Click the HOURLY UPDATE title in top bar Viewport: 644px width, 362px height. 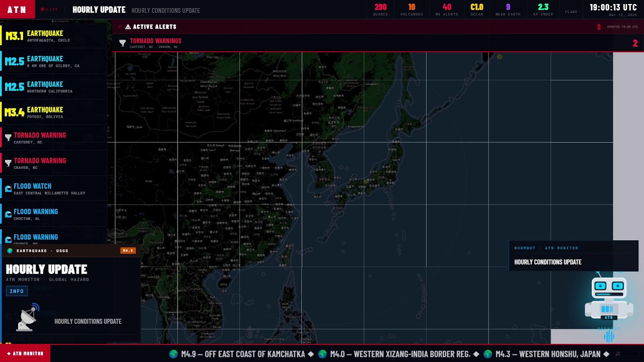coord(99,10)
